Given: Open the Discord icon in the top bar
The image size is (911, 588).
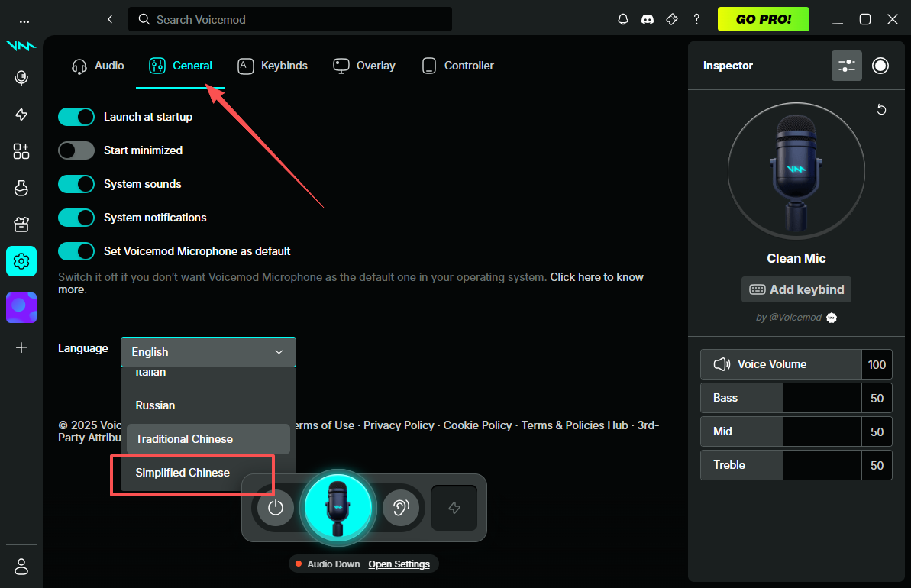Looking at the screenshot, I should tap(648, 19).
